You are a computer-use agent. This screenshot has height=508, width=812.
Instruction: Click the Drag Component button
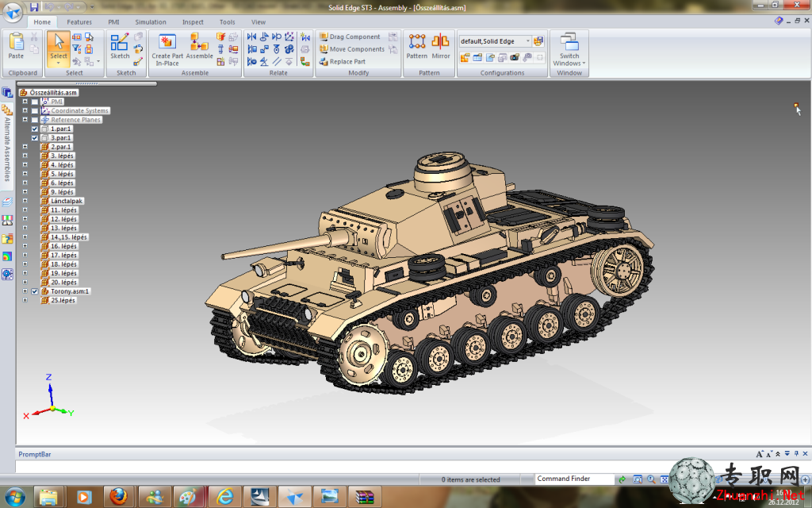point(350,37)
